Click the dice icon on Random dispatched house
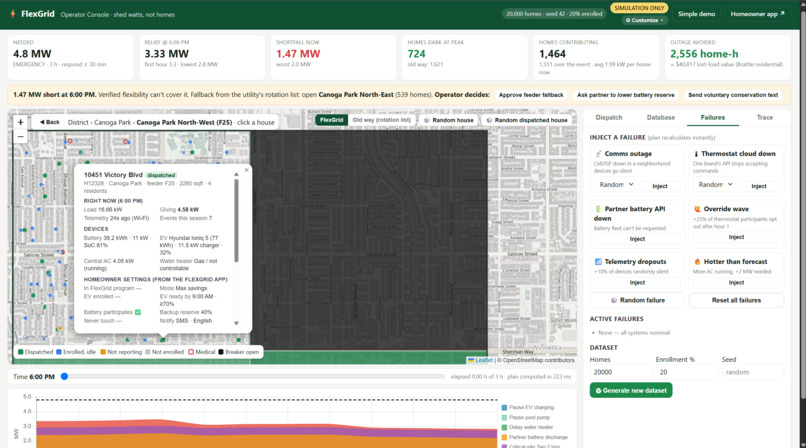Screen dimensions: 806x448 click(489, 120)
